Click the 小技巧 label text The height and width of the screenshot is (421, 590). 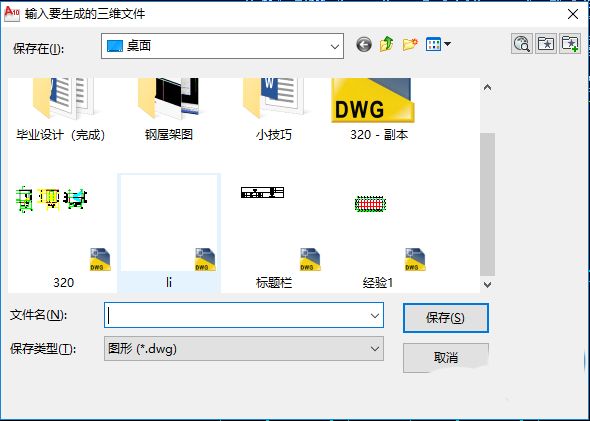[274, 135]
